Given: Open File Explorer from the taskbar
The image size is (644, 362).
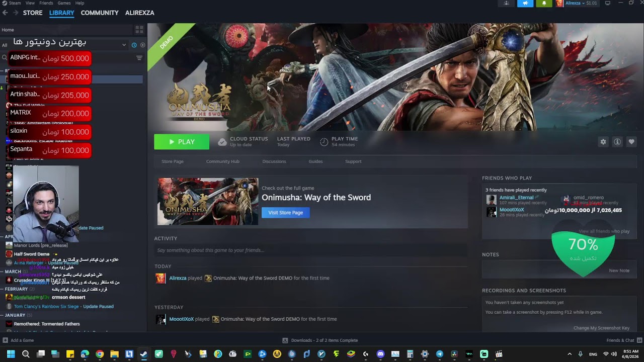Looking at the screenshot, I should pos(114,354).
